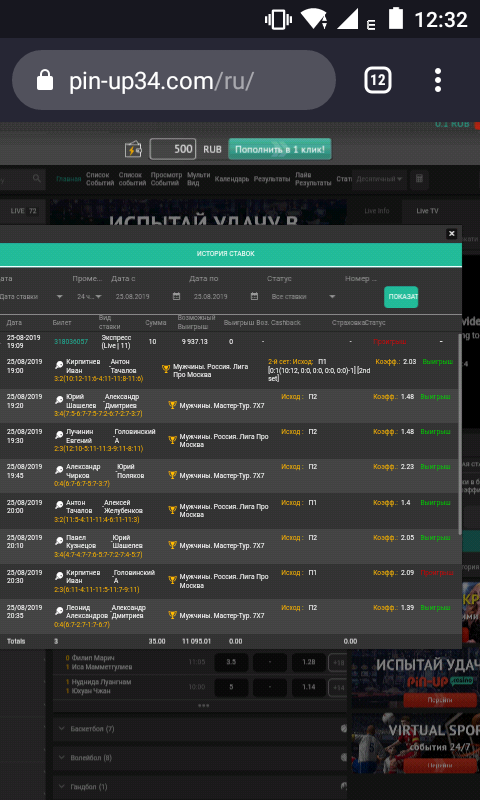Click the pin-up34.com address bar
The height and width of the screenshot is (800, 480).
(173, 80)
